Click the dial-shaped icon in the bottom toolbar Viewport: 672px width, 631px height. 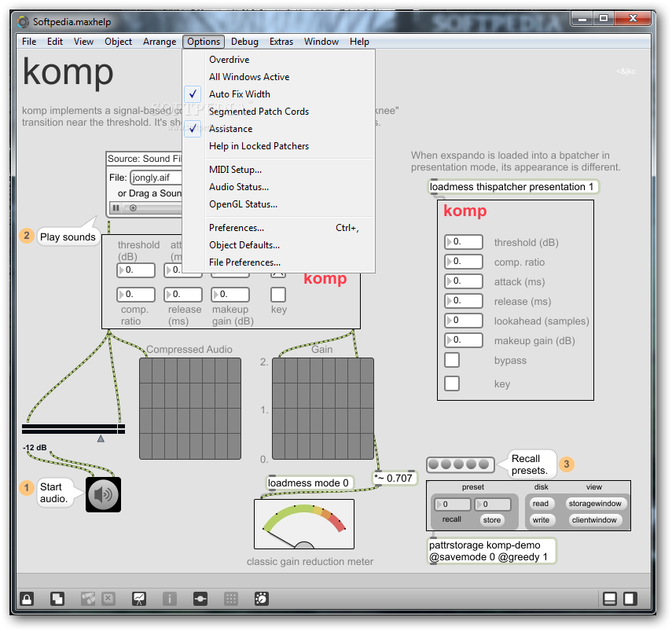pyautogui.click(x=262, y=599)
